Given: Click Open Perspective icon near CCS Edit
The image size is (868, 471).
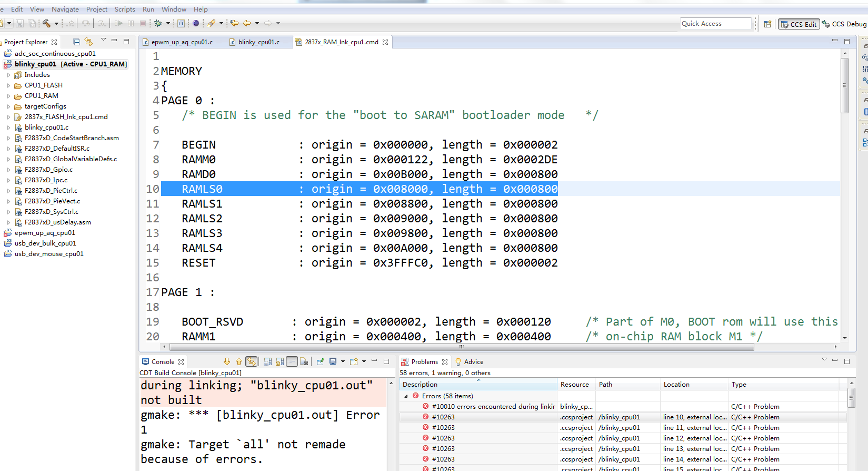Looking at the screenshot, I should [x=767, y=24].
